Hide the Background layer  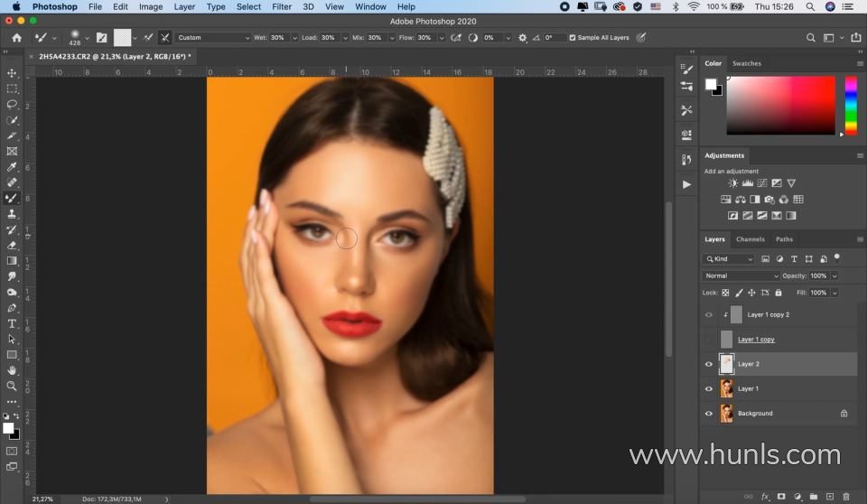709,414
